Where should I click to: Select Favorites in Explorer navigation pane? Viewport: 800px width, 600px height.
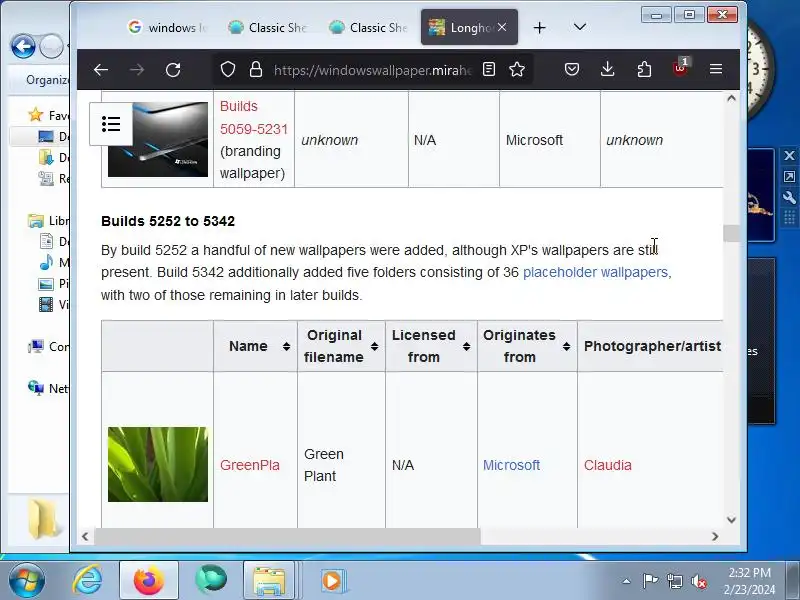49,115
